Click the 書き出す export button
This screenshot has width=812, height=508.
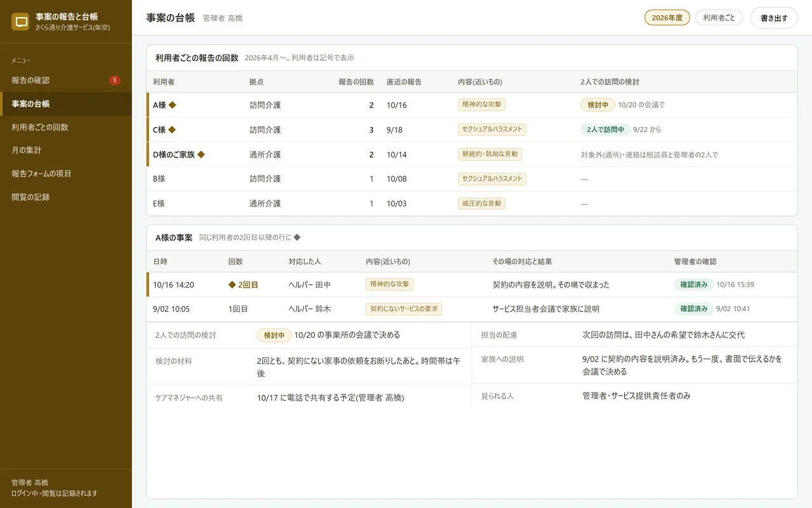(x=774, y=18)
